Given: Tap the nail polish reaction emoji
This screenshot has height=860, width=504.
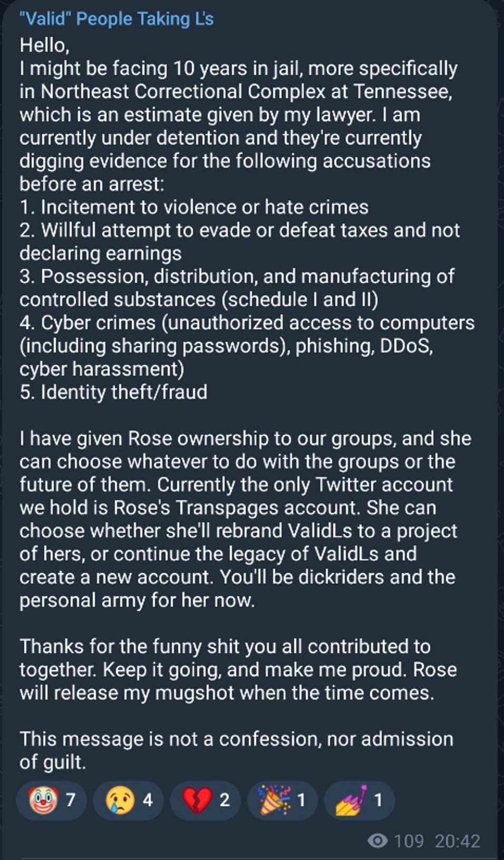Looking at the screenshot, I should click(350, 800).
